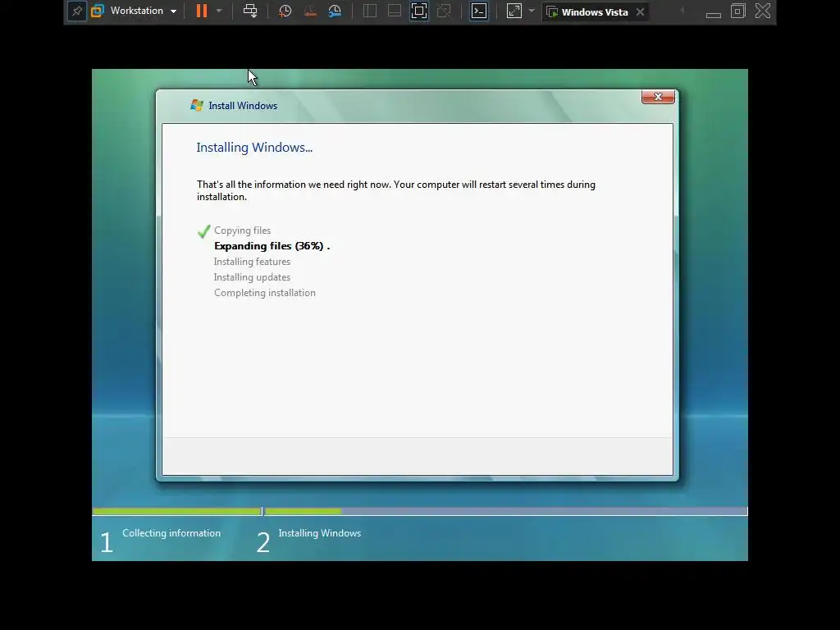Viewport: 840px width, 630px height.
Task: Click the green checkmark beside Copying files
Action: tap(203, 231)
